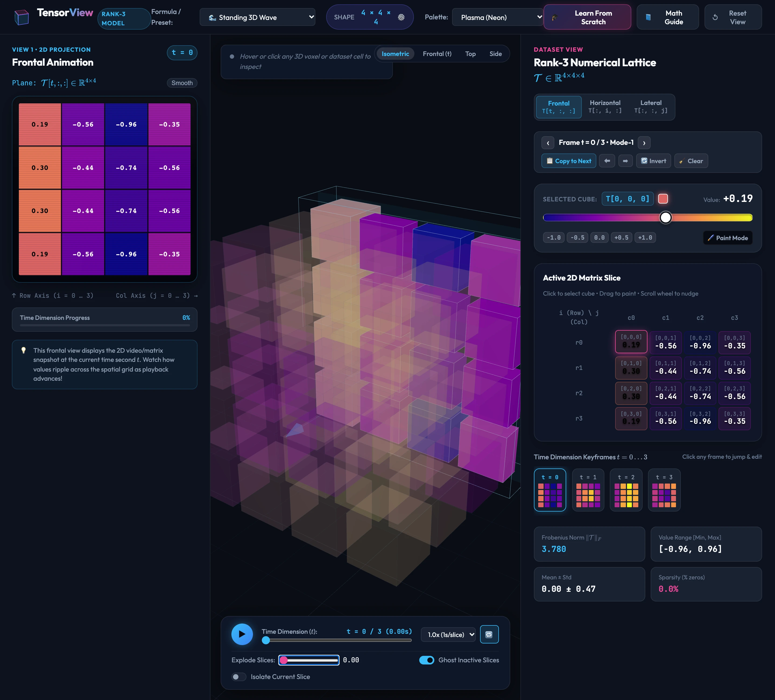Clear the current slice
Screen dimensions: 775x700
[691, 161]
